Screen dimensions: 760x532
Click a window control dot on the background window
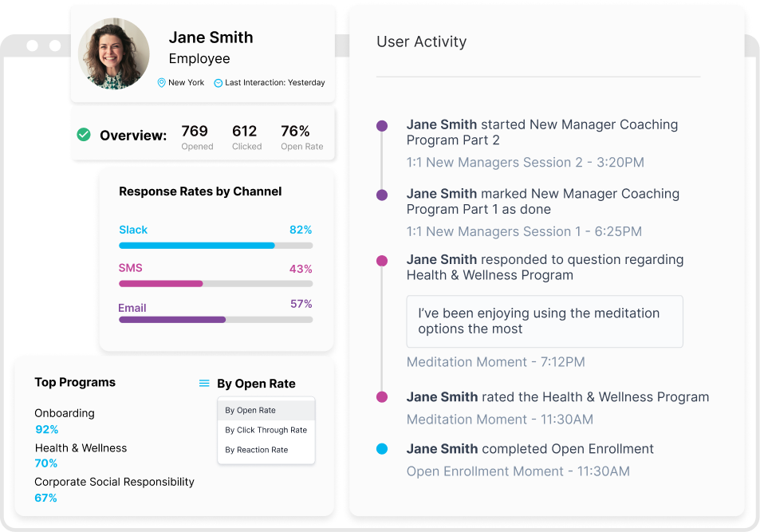click(x=31, y=45)
